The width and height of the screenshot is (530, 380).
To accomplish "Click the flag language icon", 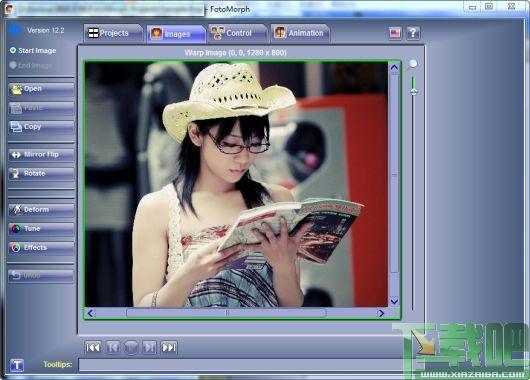I will (x=395, y=33).
